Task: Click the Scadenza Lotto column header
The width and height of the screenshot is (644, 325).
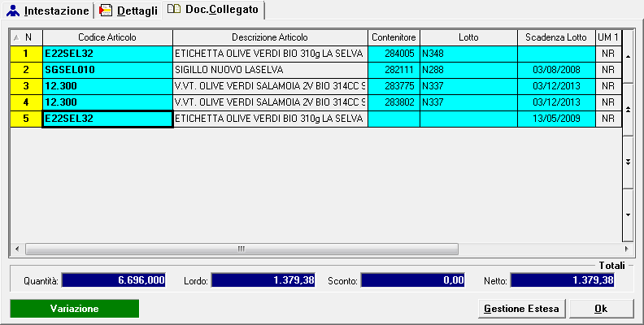Action: coord(556,37)
